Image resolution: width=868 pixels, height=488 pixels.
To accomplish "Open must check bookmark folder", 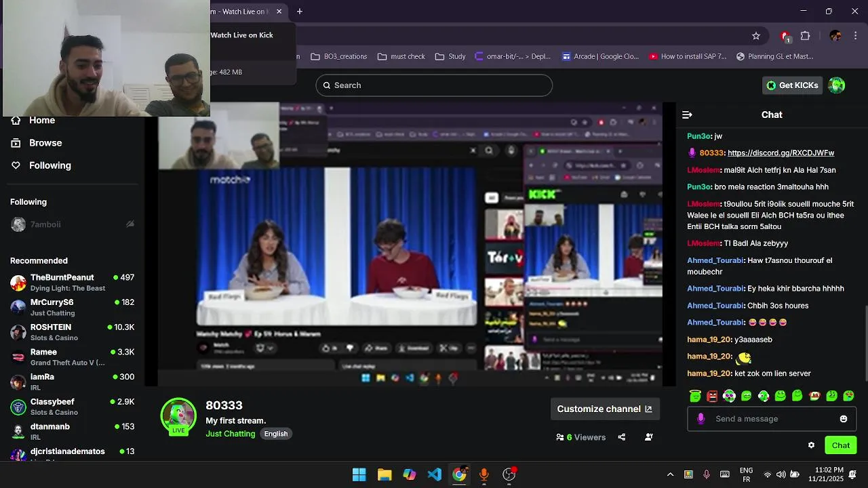I will tap(401, 56).
